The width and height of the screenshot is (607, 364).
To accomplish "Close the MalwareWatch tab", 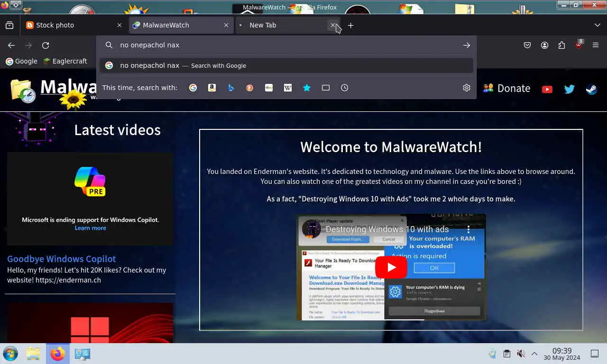I will [226, 25].
